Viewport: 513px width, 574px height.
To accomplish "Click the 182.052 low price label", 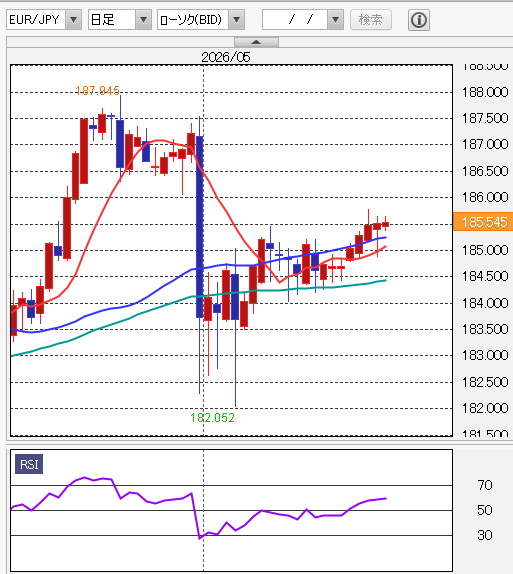I will [212, 417].
